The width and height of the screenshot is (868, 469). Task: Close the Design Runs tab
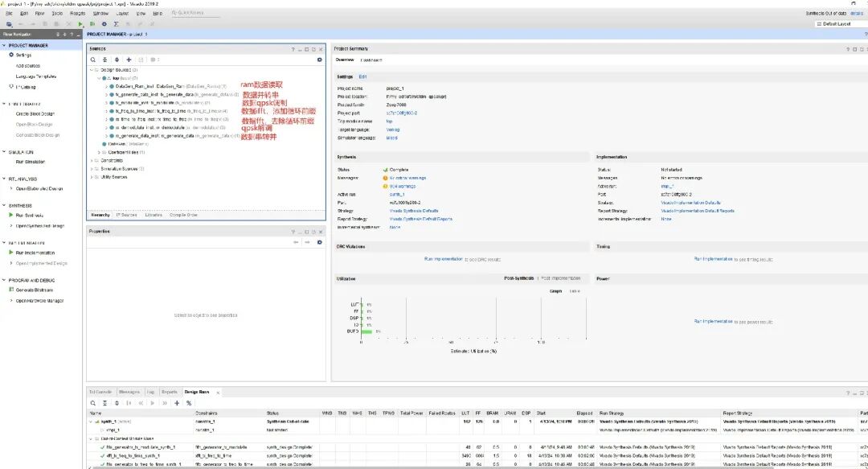[218, 393]
